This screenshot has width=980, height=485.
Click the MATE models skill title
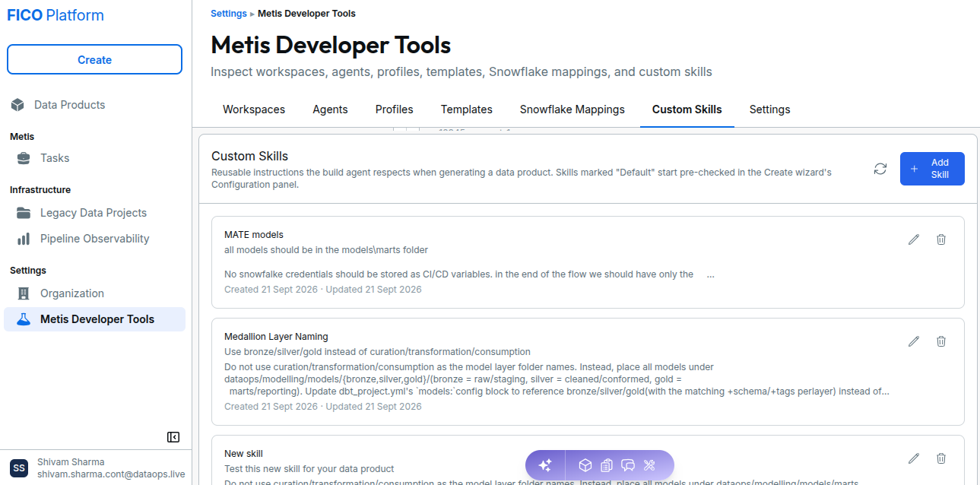(254, 235)
